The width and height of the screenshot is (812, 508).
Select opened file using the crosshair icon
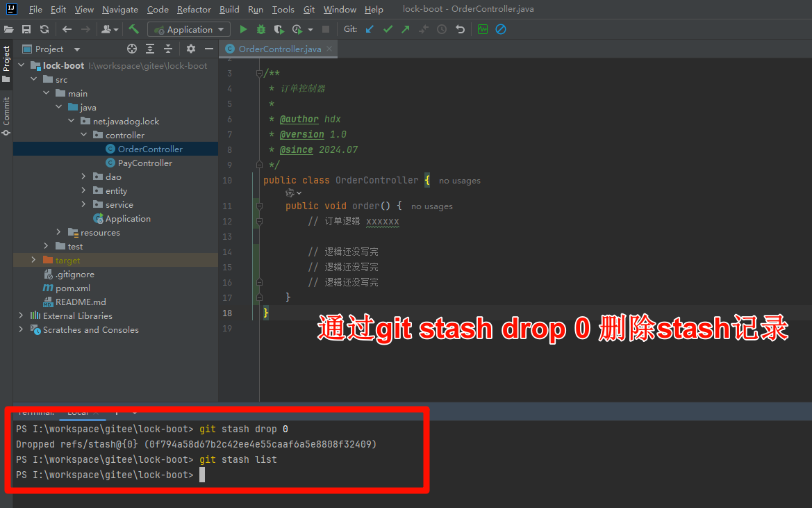click(x=131, y=49)
